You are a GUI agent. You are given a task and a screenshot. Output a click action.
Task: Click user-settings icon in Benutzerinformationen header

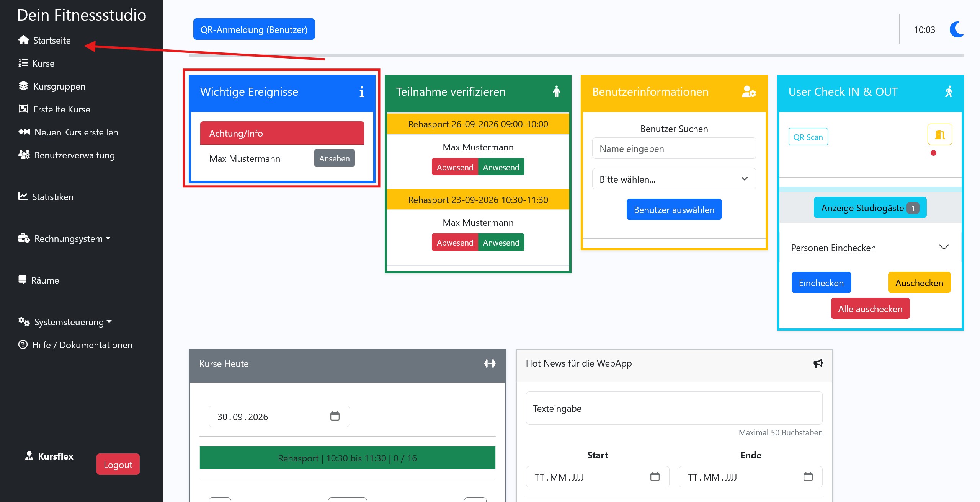point(749,92)
